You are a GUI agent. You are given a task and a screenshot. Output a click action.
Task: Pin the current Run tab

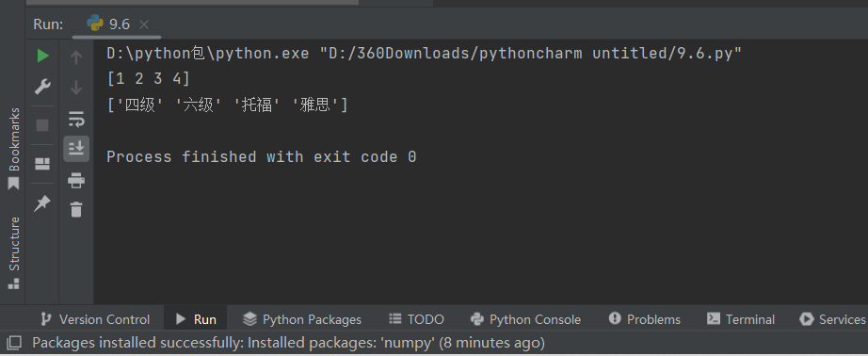point(42,203)
